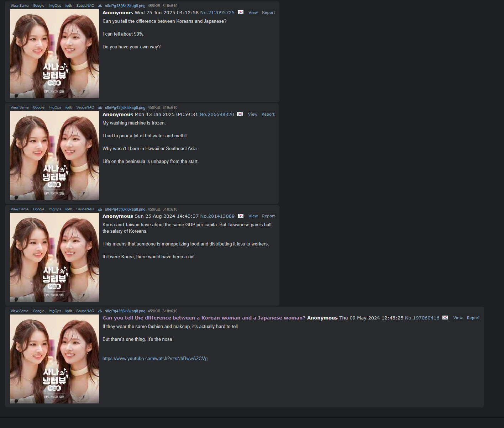This screenshot has width=504, height=428.
Task: Click View Same above the 25 Aug 2024 post
Action: [x=20, y=209]
